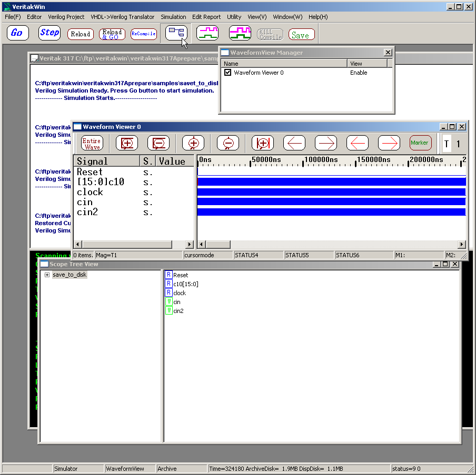Open the VHDL->Verilog Translator menu
This screenshot has height=475, width=476.
click(x=122, y=17)
